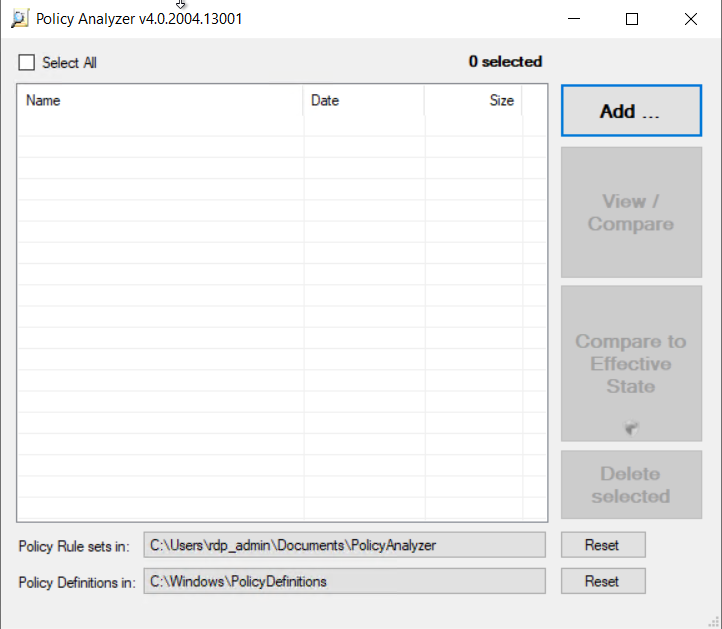The height and width of the screenshot is (629, 722).
Task: Click the 'Policy Definitions in:' label
Action: (77, 582)
